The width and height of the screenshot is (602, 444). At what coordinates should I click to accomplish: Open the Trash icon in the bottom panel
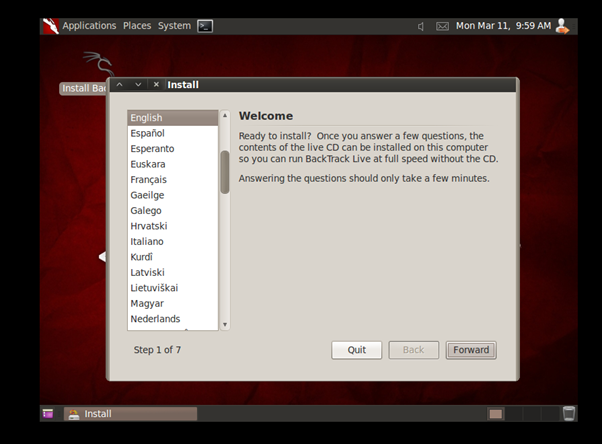click(569, 414)
